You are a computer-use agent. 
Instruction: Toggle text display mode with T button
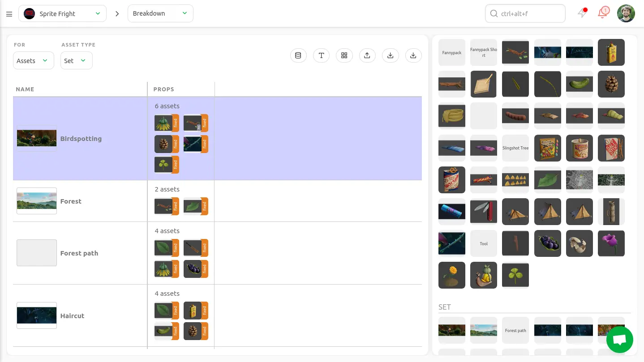[321, 55]
